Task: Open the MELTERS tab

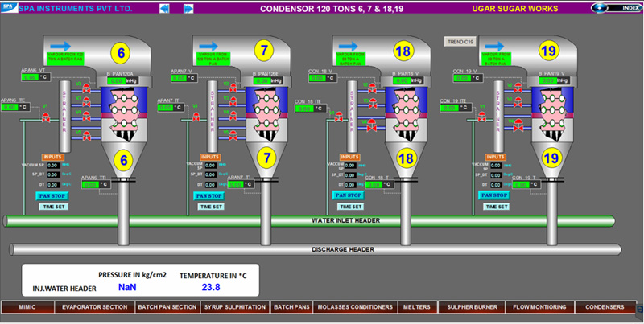Action: pos(417,307)
